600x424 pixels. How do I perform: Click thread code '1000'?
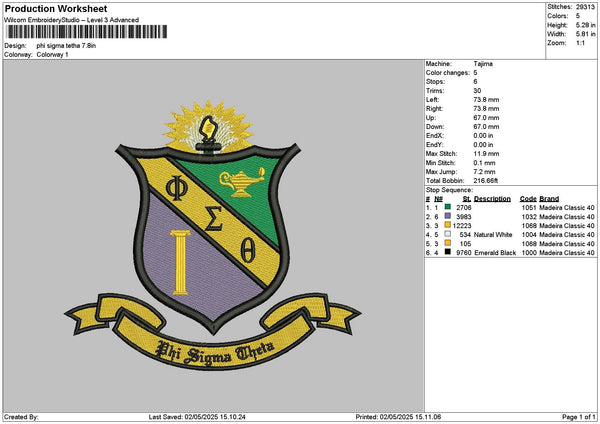tap(529, 253)
